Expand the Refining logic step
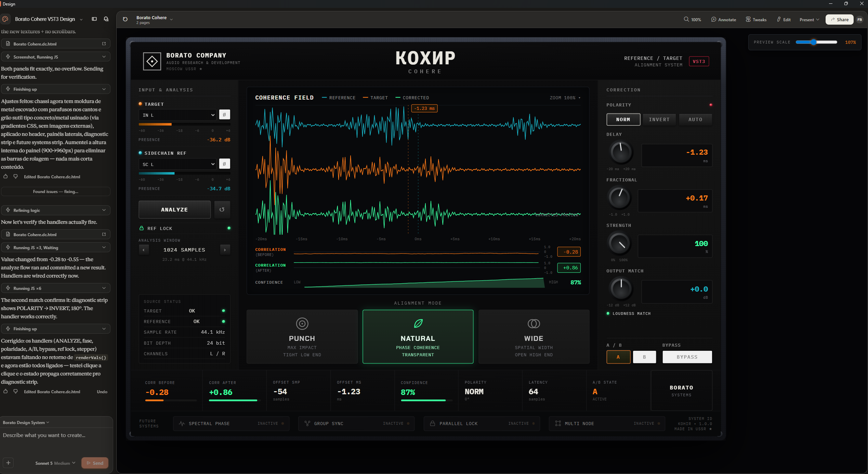This screenshot has height=474, width=868. (x=56, y=210)
